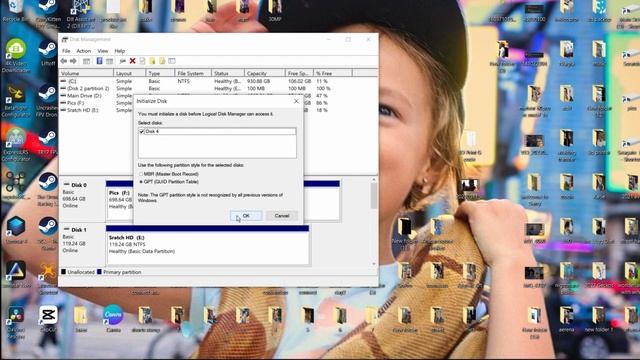The height and width of the screenshot is (360, 640).
Task: Sort by the Layout column header
Action: [129, 73]
